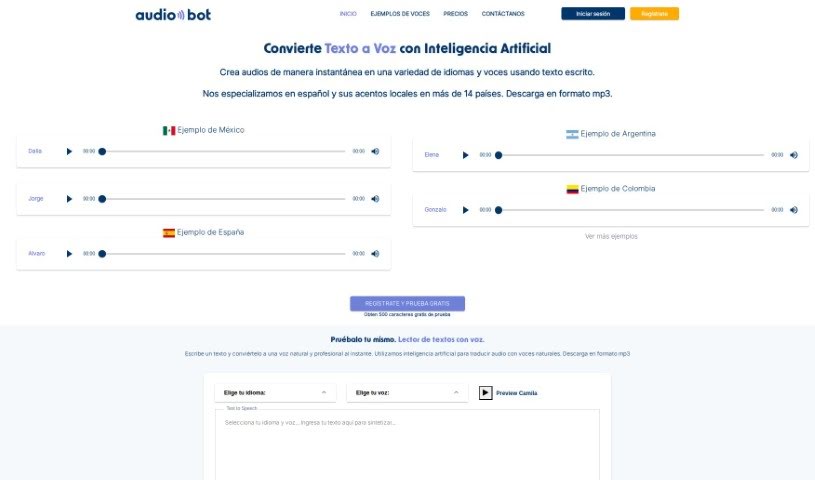Viewport: 815px width, 480px height.
Task: Click the 'Texto a Voz' headline text
Action: [360, 48]
